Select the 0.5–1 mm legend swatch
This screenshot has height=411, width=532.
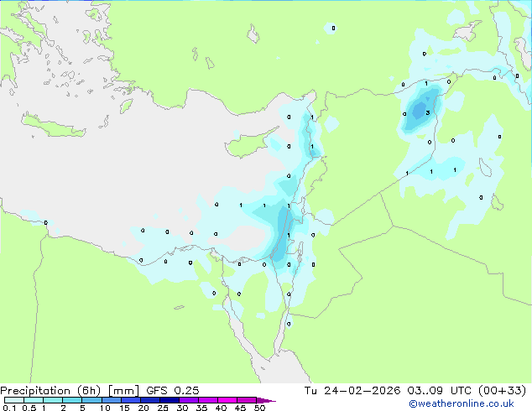(34, 400)
